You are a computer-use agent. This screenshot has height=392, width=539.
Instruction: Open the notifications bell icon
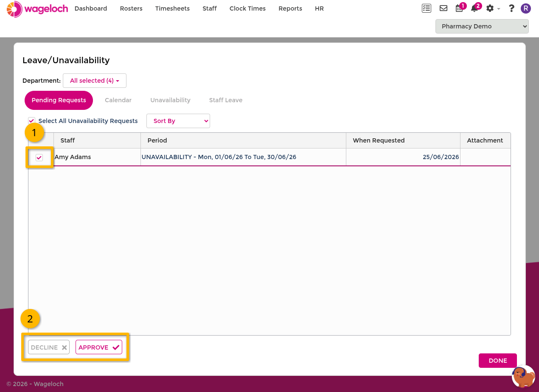[x=475, y=8]
